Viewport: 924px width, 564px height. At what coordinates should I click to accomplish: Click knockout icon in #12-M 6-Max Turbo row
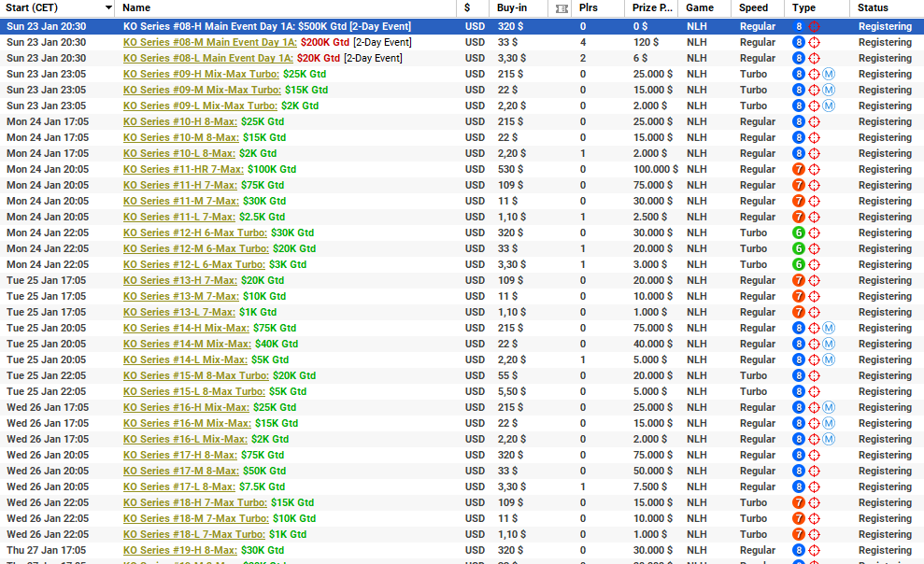pos(814,249)
